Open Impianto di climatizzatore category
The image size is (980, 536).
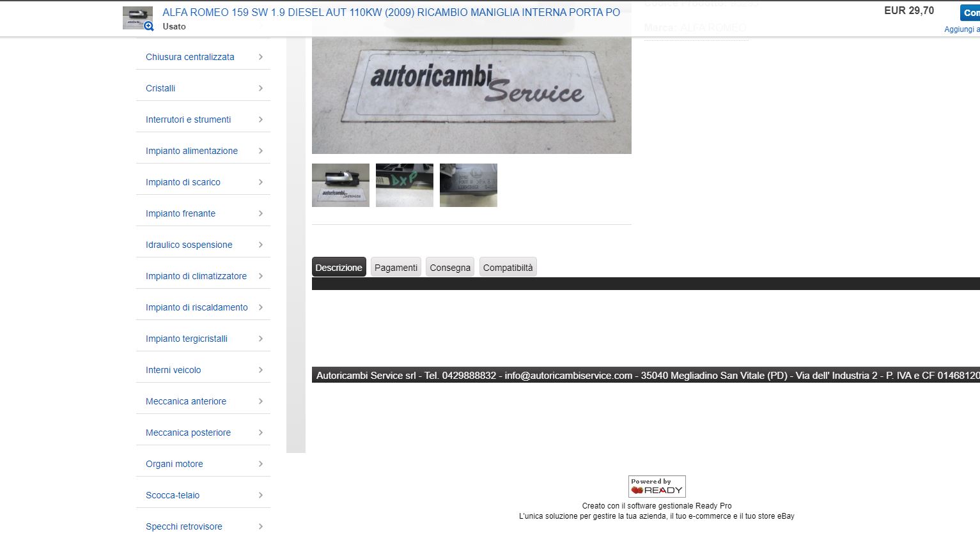pos(196,276)
